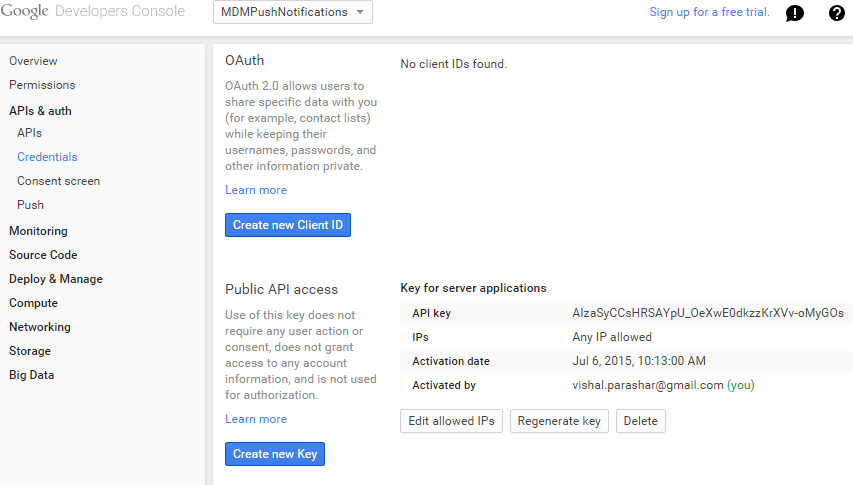853x485 pixels.
Task: Expand the Monitoring section
Action: point(38,231)
